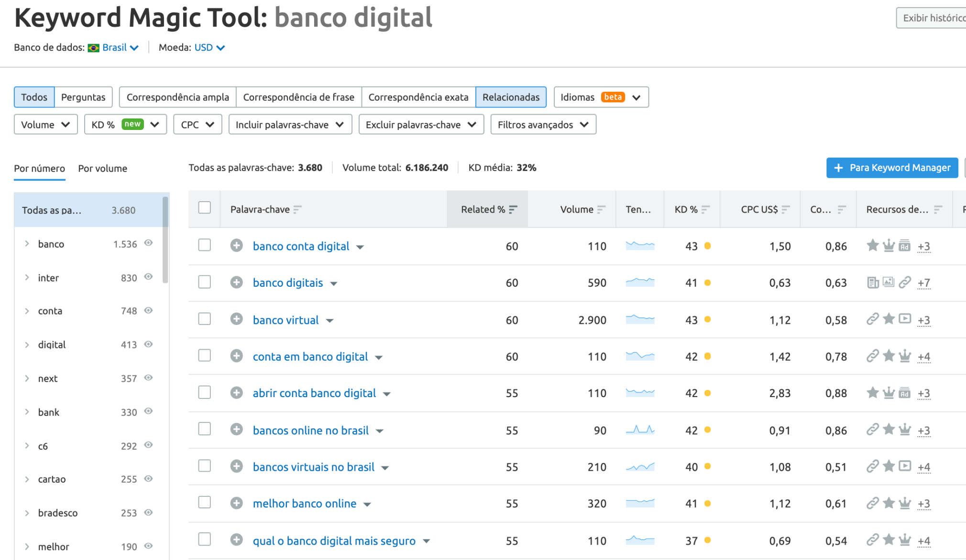Switch to Correspondência exata tab
Image resolution: width=966 pixels, height=560 pixels.
pyautogui.click(x=418, y=97)
